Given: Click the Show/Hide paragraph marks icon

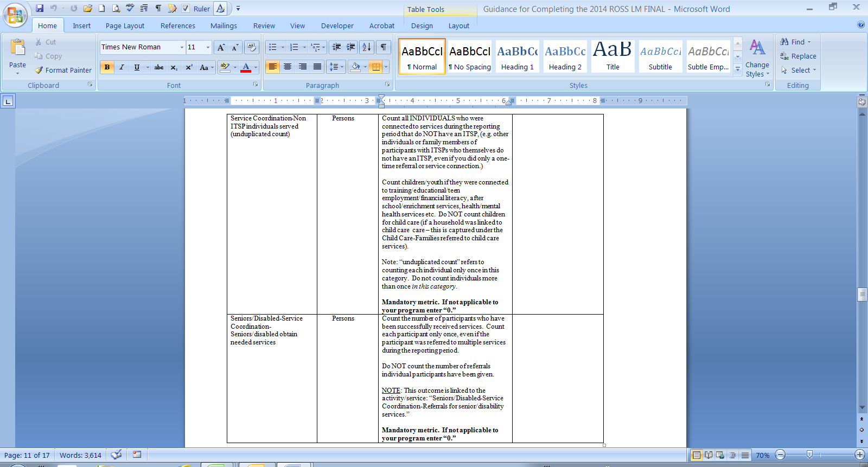Looking at the screenshot, I should click(x=383, y=47).
